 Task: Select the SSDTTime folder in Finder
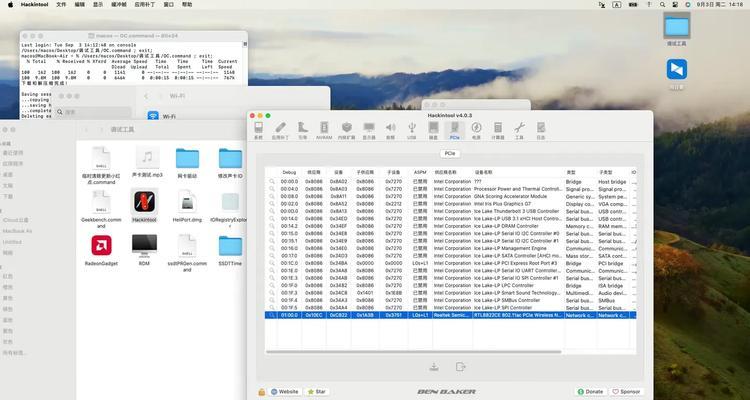(x=231, y=245)
